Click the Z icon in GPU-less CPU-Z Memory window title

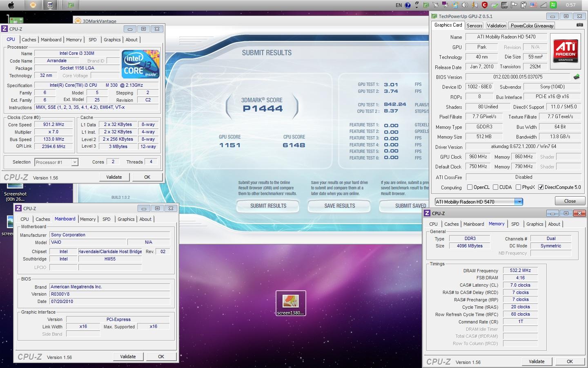point(427,213)
